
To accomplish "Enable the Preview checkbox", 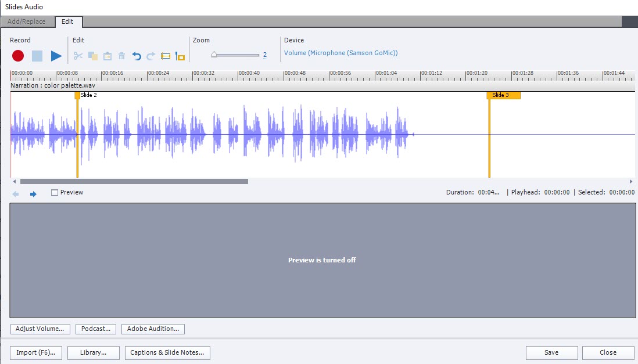I will click(55, 193).
